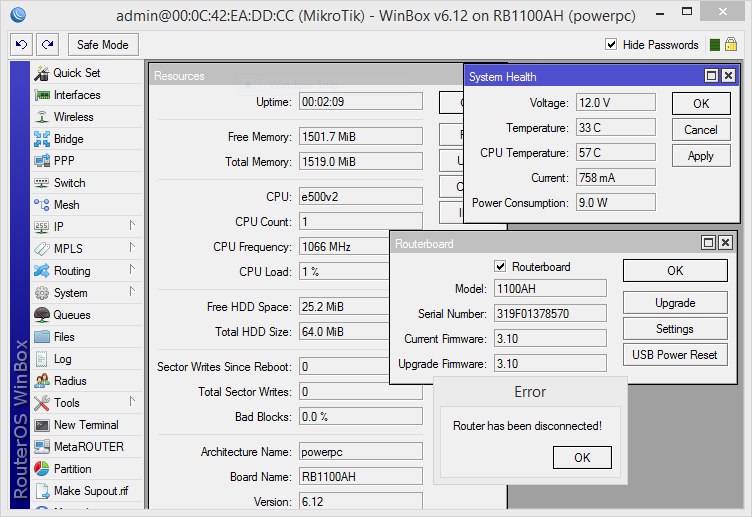Click the Mesh nodes icon

tap(42, 205)
